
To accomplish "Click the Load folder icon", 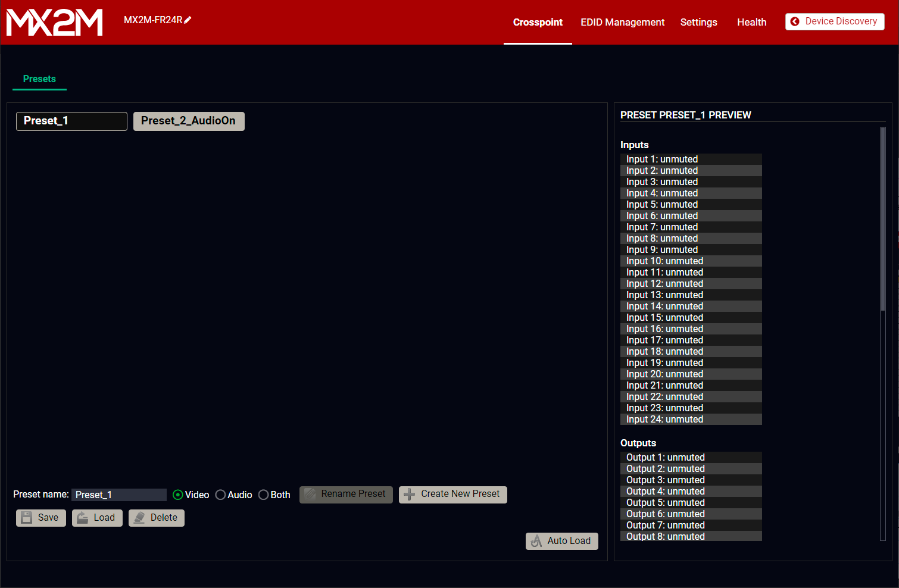I will (83, 518).
